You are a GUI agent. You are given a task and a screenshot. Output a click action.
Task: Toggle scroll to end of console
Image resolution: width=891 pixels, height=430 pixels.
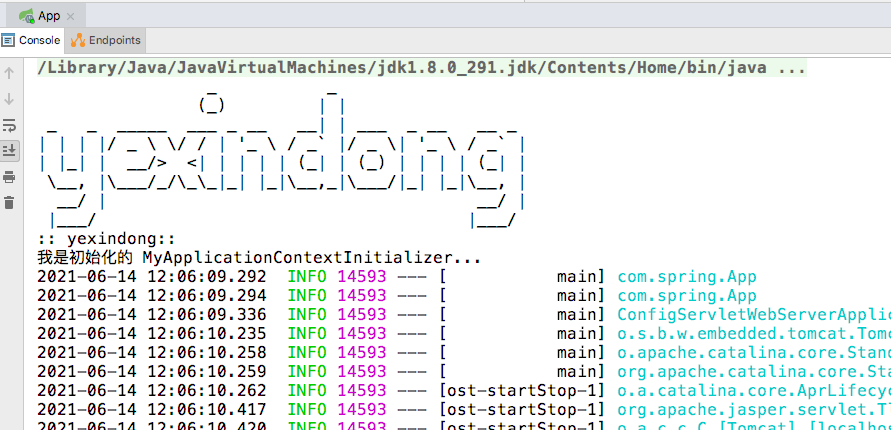(x=9, y=151)
